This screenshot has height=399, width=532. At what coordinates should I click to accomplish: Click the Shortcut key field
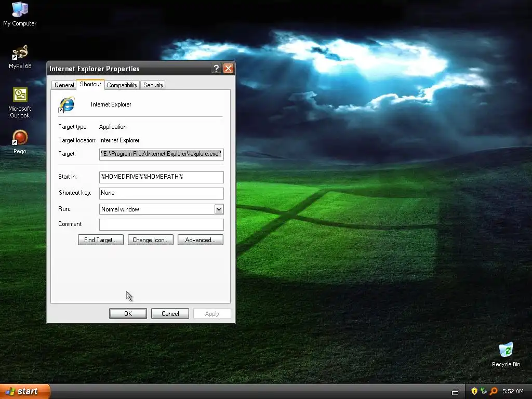coord(161,193)
